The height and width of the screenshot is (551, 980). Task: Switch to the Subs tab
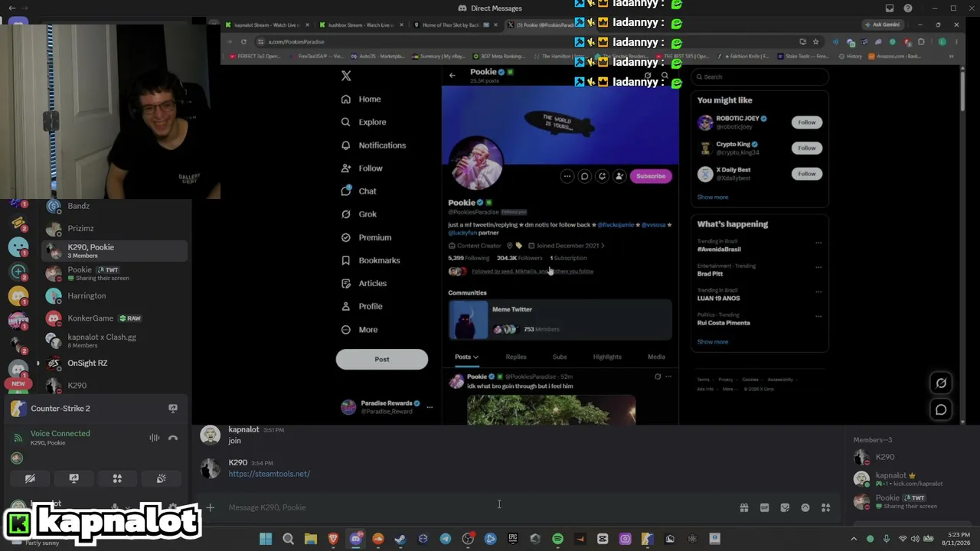[560, 357]
